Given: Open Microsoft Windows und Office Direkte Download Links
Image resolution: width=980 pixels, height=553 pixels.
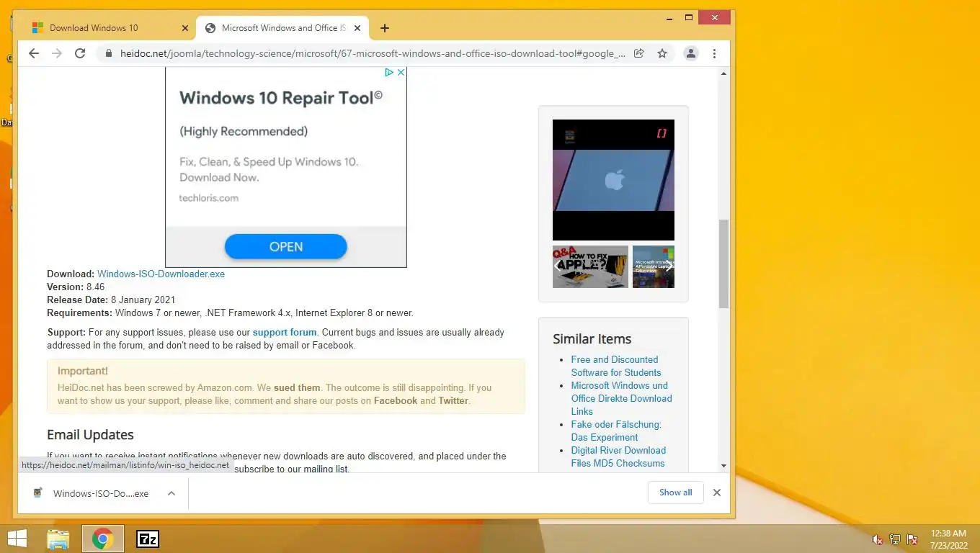Looking at the screenshot, I should (x=621, y=398).
